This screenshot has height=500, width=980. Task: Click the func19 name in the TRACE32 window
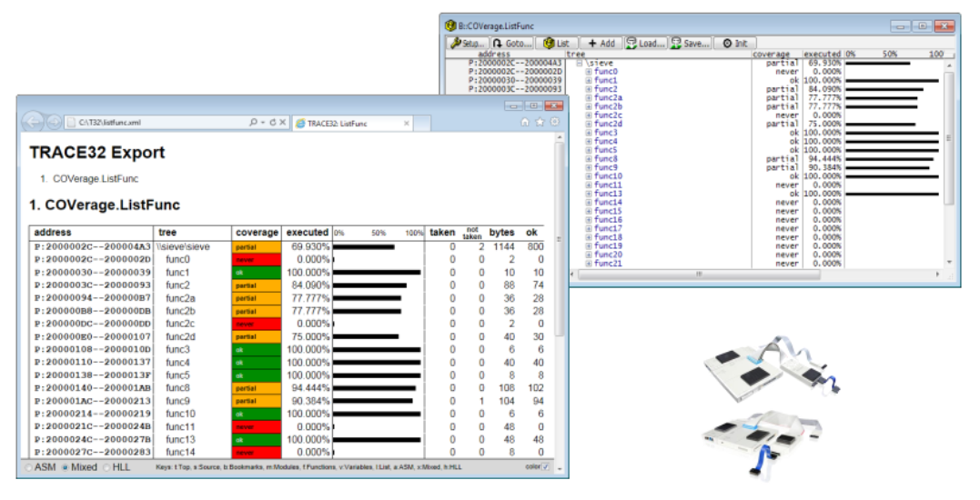point(608,246)
